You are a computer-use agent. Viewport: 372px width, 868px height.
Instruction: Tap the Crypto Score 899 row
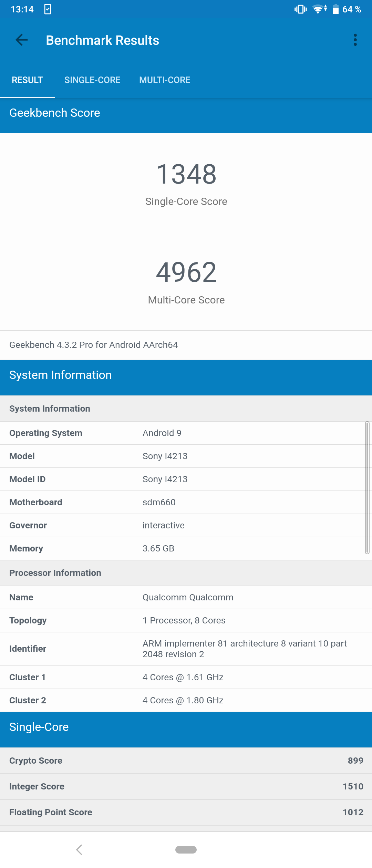coord(186,761)
